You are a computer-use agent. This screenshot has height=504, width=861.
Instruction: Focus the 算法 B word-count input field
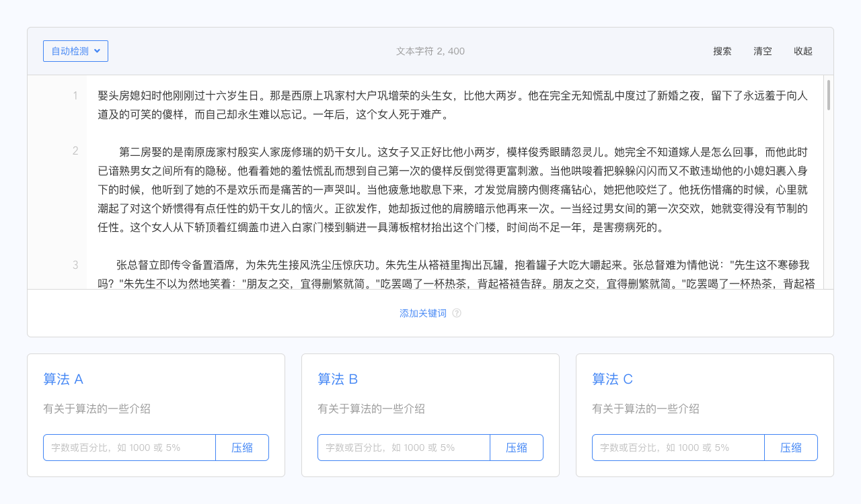pos(404,448)
